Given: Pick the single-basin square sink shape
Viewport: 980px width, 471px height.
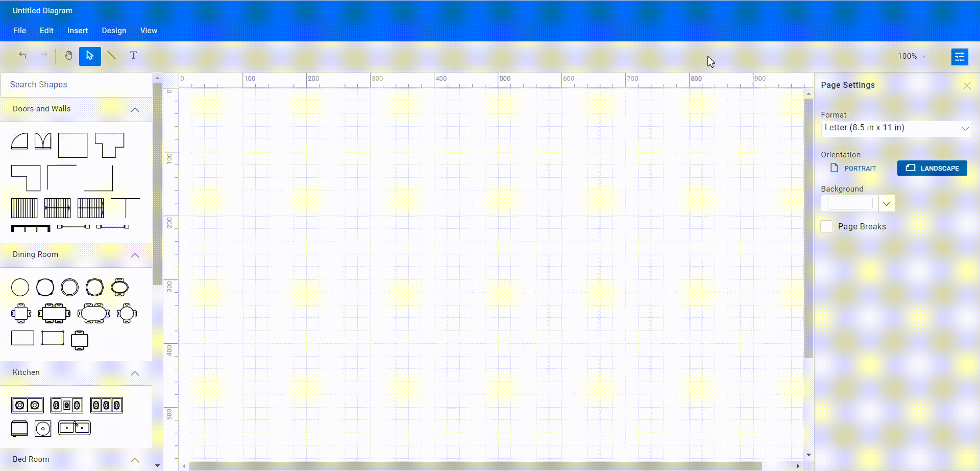Looking at the screenshot, I should [19, 429].
